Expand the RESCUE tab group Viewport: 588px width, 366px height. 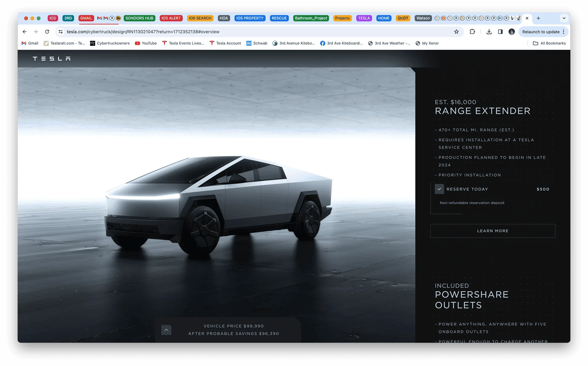click(279, 18)
